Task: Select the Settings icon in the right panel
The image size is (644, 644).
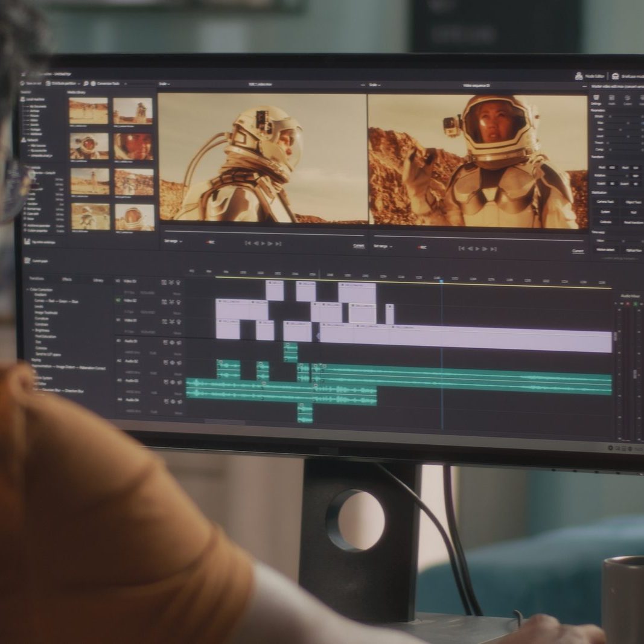Action: coord(596,97)
